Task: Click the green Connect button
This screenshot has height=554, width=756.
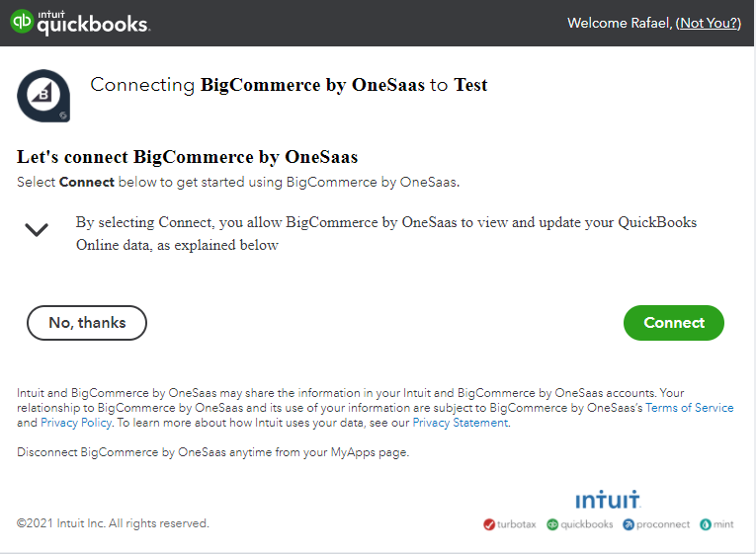Action: [x=674, y=323]
